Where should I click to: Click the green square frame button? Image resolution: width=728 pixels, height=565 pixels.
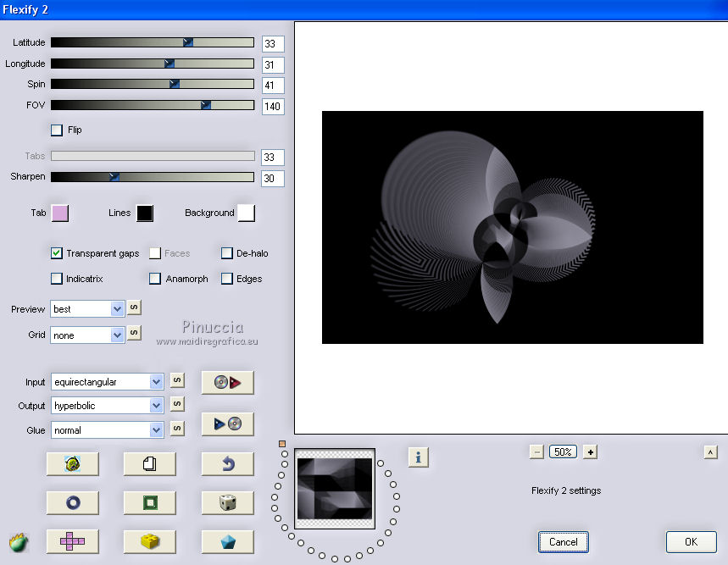149,502
